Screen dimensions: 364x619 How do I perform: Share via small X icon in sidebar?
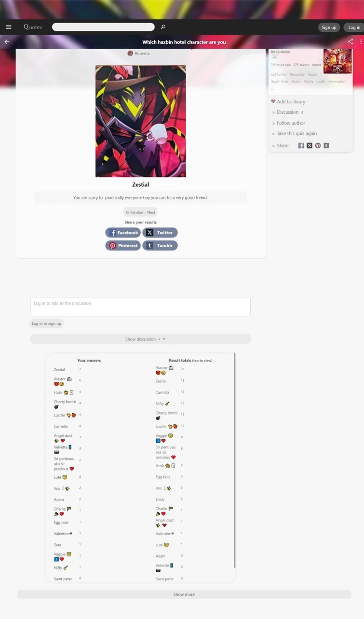310,146
